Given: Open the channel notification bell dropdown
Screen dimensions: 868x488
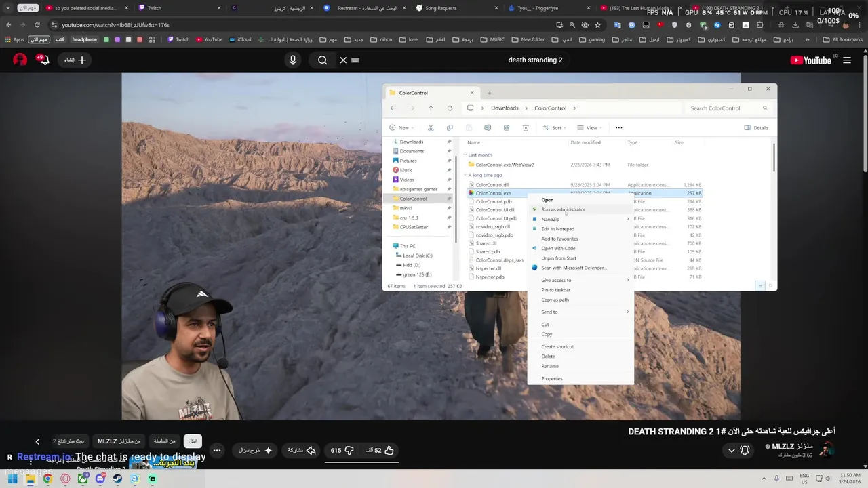Looking at the screenshot, I should pyautogui.click(x=738, y=451).
